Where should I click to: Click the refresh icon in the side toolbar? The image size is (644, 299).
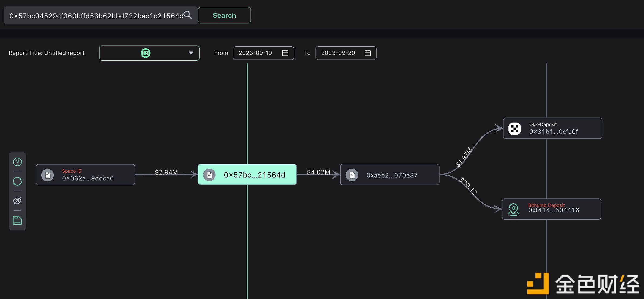tap(17, 181)
